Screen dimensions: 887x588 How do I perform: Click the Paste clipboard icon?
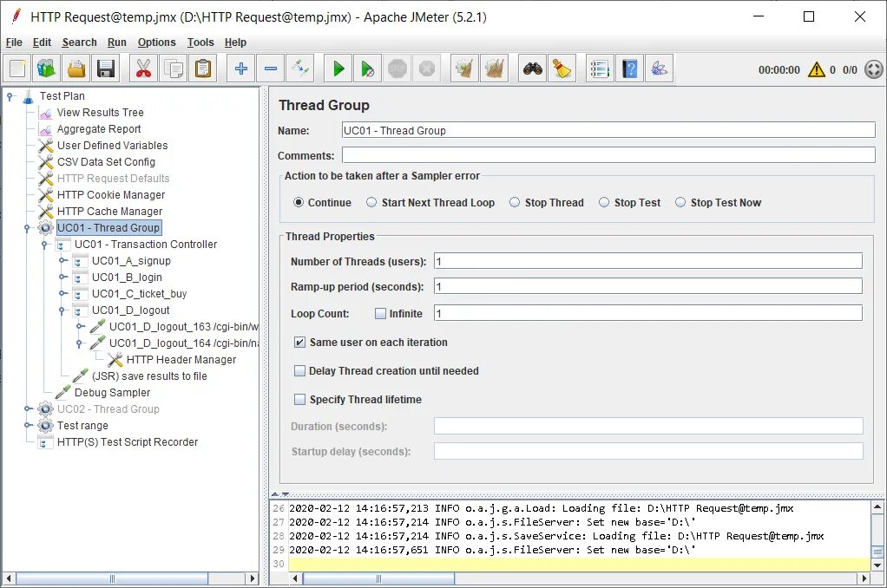point(202,69)
